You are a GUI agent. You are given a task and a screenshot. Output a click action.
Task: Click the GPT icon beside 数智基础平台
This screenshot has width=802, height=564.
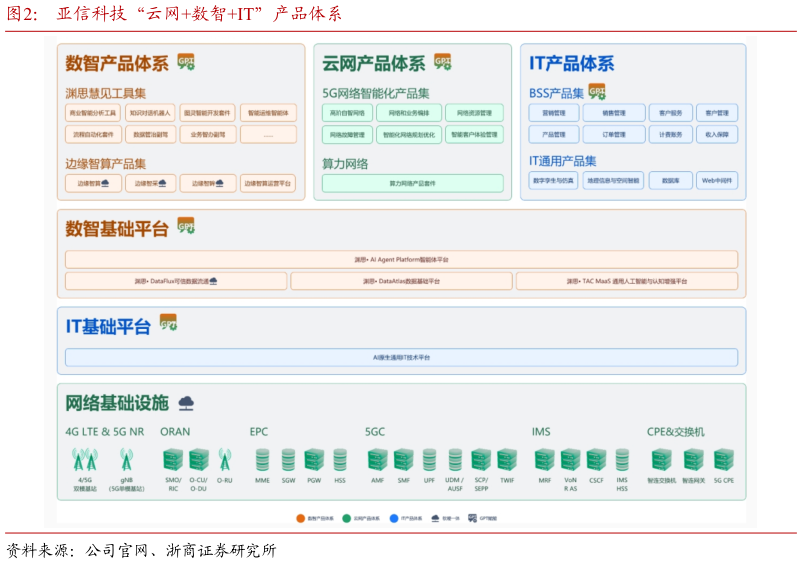pos(186,225)
